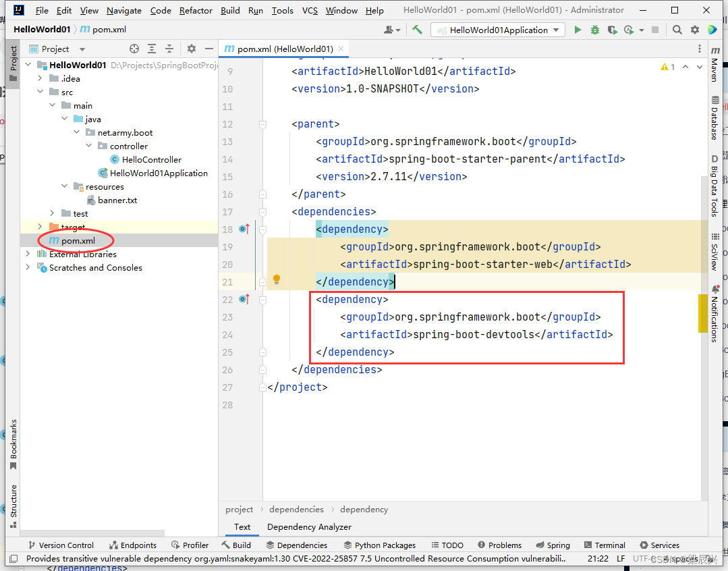Viewport: 728px width, 571px height.
Task: Open Problems tool window
Action: (499, 545)
